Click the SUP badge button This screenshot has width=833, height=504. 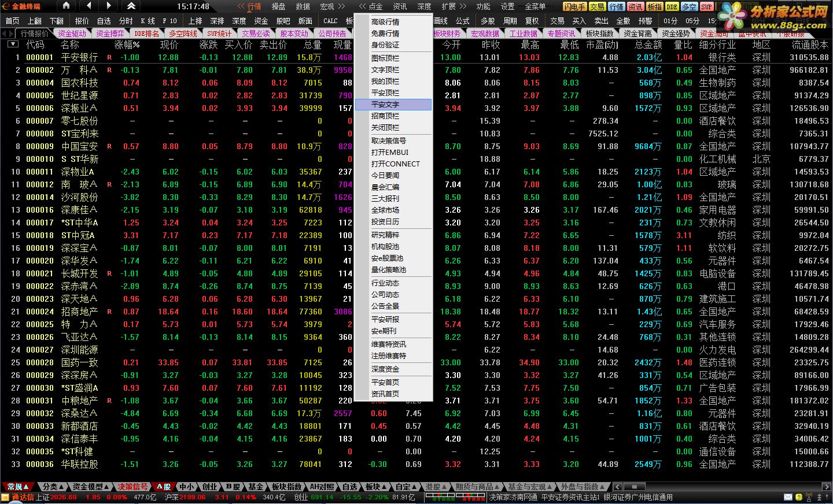706,6
